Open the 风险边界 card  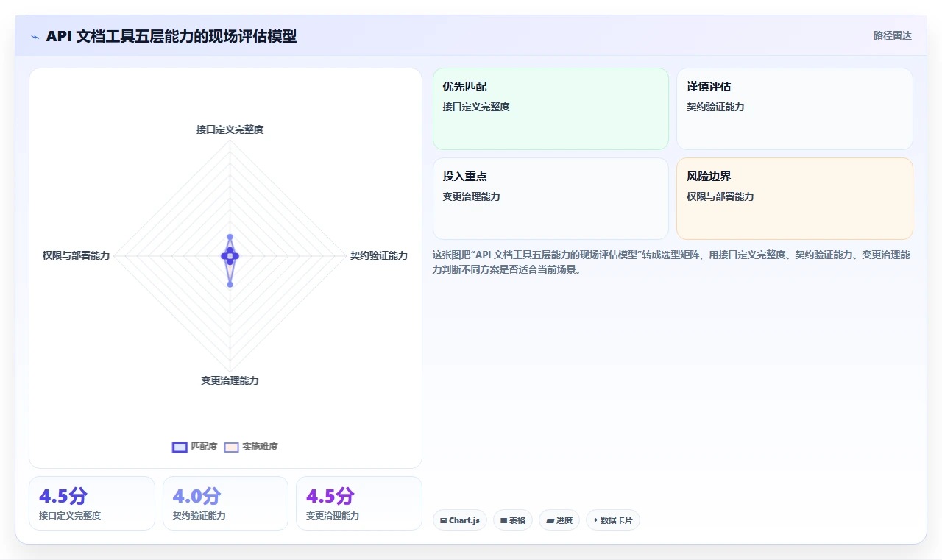(795, 199)
